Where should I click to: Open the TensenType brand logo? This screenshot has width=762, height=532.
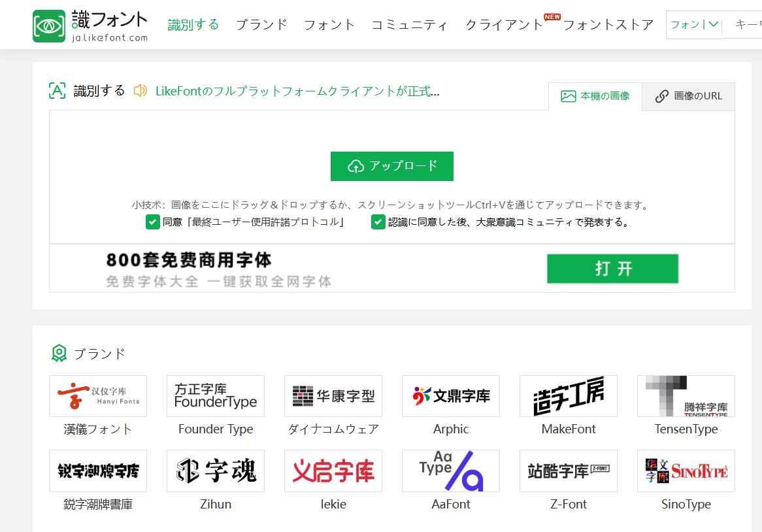[x=686, y=396]
